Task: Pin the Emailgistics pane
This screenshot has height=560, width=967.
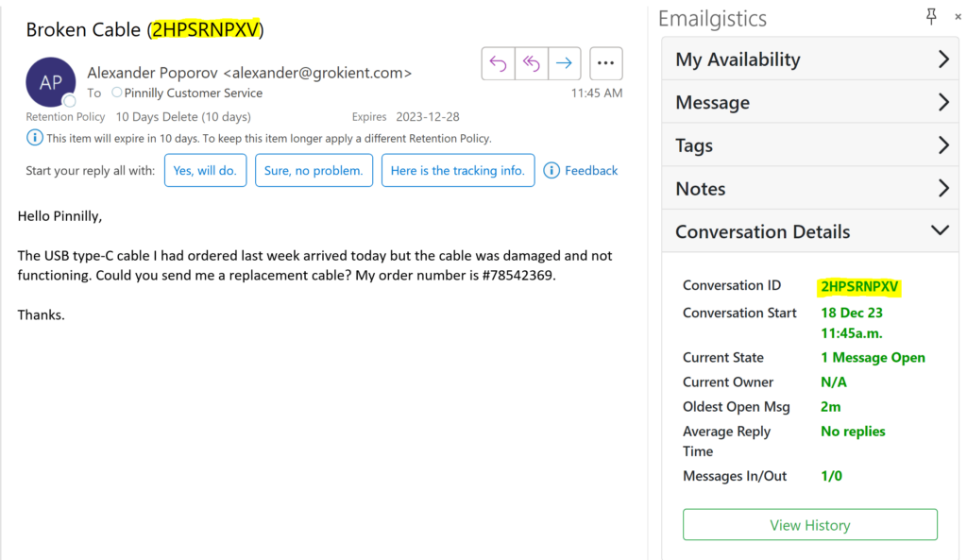Action: [x=931, y=17]
